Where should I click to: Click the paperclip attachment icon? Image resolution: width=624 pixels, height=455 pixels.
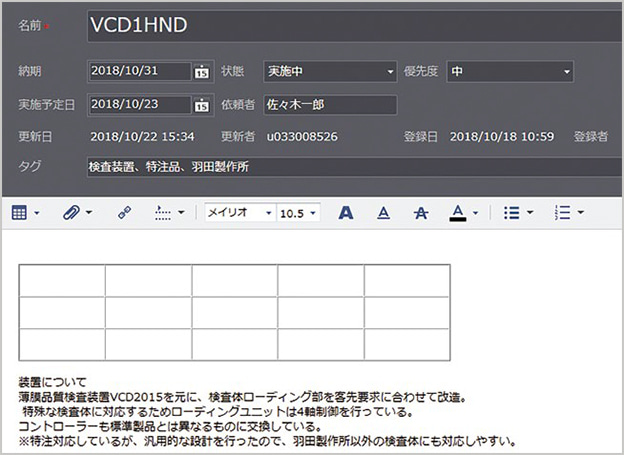tap(71, 213)
